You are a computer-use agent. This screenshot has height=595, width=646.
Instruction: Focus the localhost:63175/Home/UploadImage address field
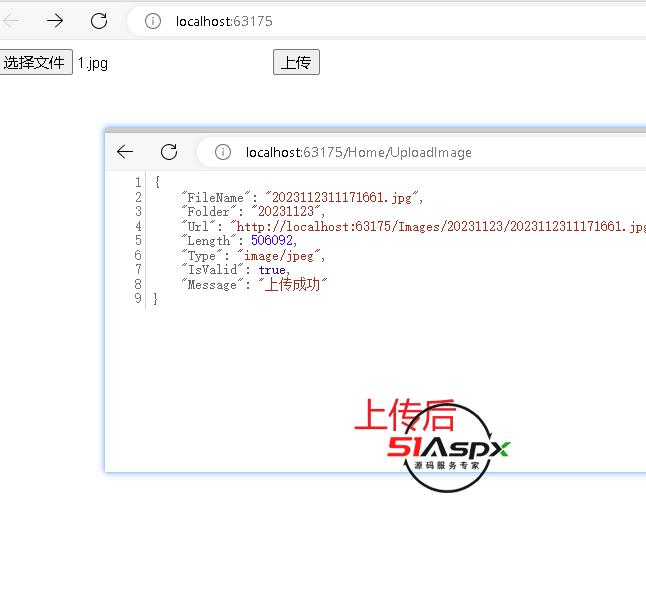[422, 152]
